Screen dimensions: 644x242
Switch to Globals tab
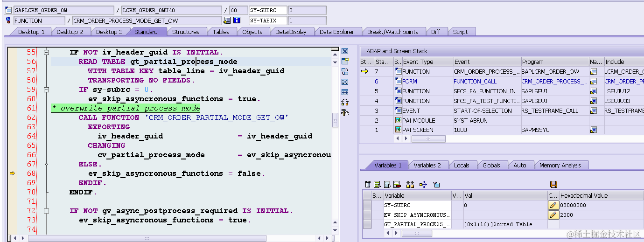[491, 165]
